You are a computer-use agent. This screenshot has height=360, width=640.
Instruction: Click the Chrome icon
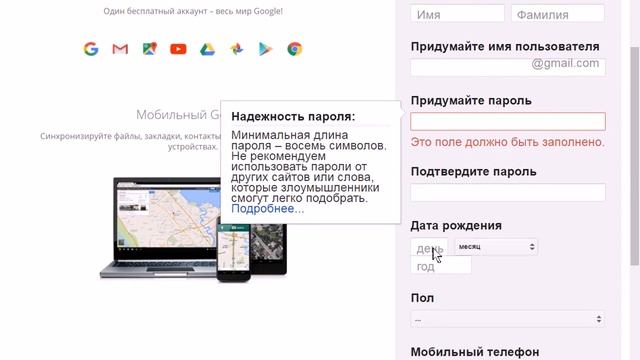click(295, 49)
